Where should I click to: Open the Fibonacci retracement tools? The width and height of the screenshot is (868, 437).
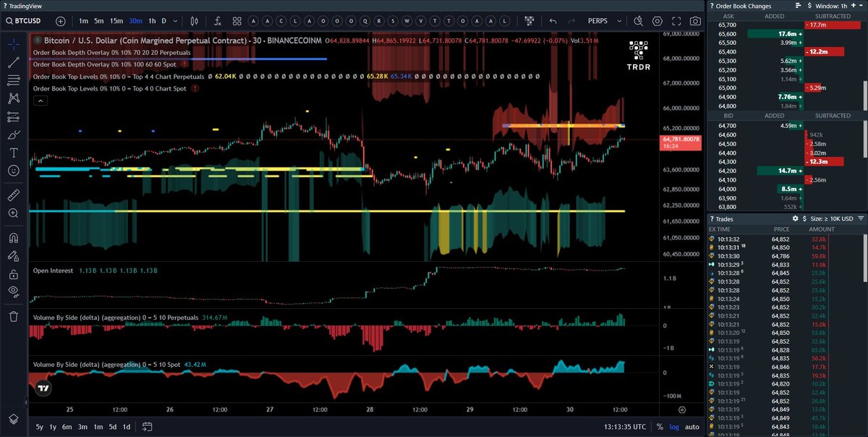pyautogui.click(x=14, y=80)
